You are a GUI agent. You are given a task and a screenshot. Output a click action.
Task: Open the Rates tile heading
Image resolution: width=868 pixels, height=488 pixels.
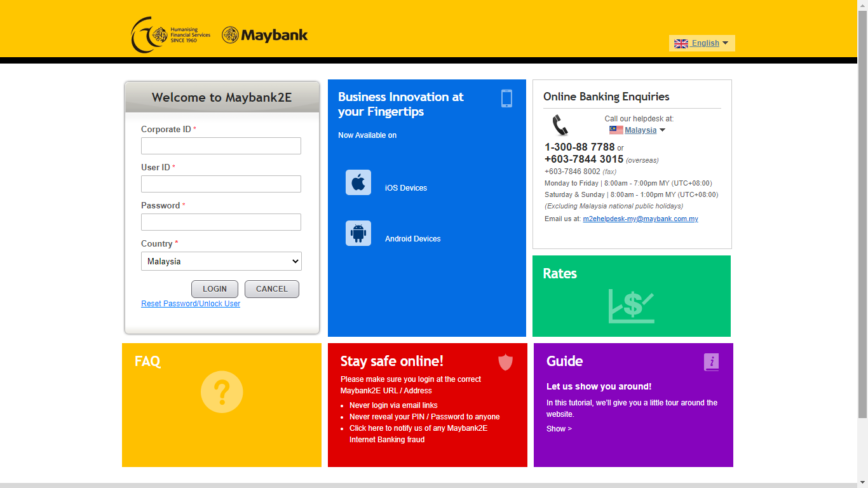point(560,273)
